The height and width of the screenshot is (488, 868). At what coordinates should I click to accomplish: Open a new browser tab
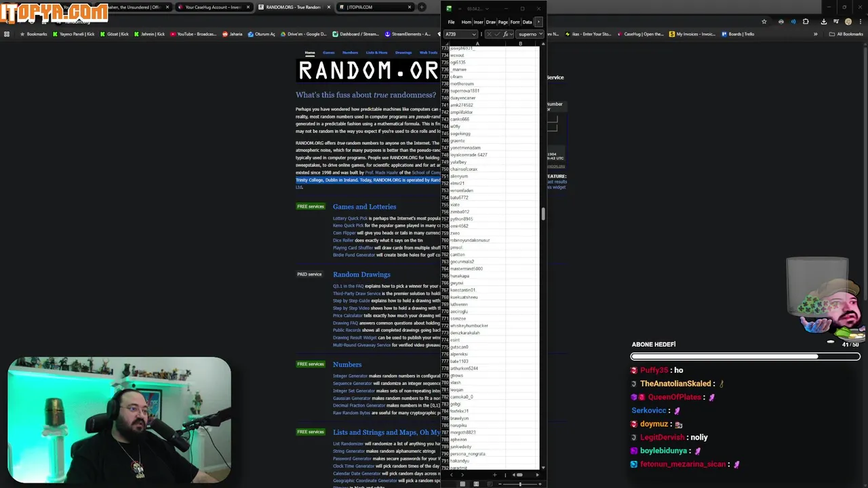[x=422, y=7]
